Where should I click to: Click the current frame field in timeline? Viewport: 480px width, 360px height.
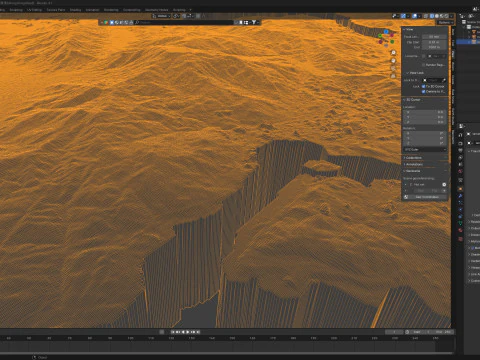[394, 332]
